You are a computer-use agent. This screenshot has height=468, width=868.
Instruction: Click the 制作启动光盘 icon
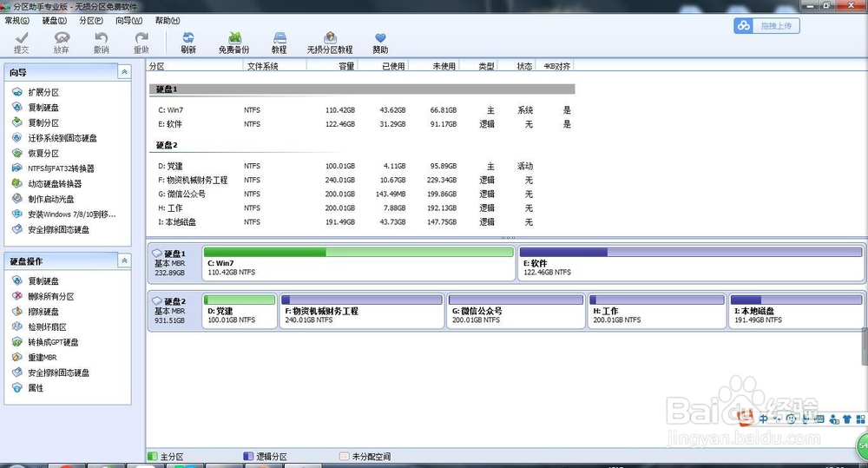pyautogui.click(x=17, y=199)
